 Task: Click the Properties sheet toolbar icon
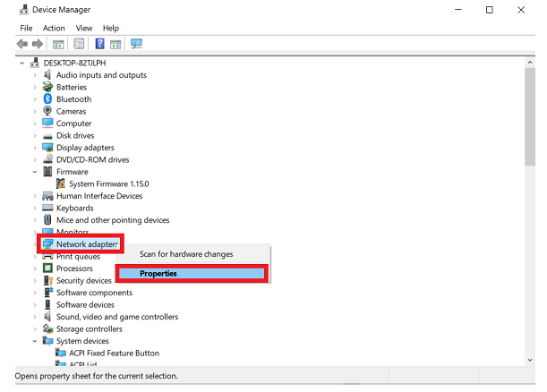[79, 44]
